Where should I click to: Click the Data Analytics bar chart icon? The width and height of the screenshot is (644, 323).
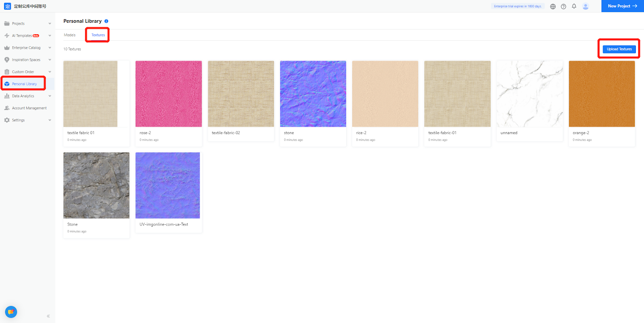tap(7, 96)
